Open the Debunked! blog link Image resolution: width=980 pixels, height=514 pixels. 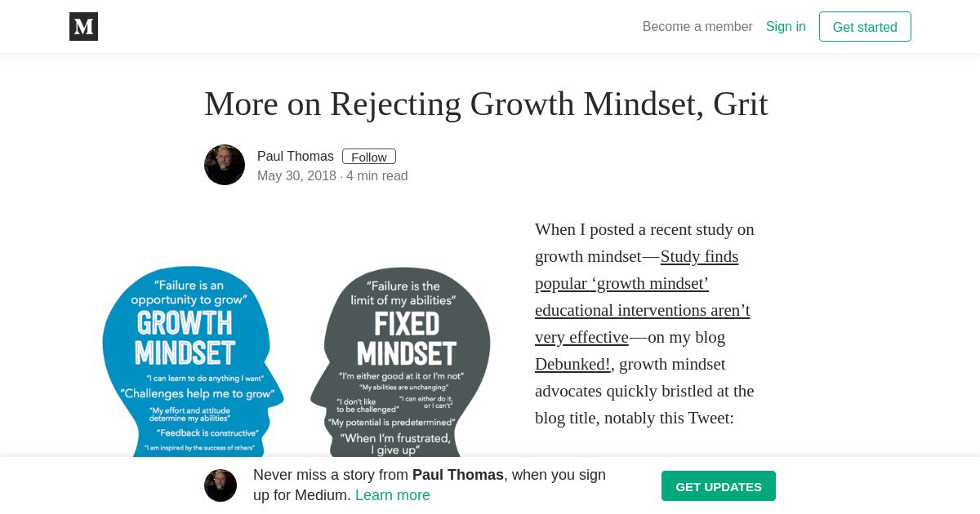(572, 364)
